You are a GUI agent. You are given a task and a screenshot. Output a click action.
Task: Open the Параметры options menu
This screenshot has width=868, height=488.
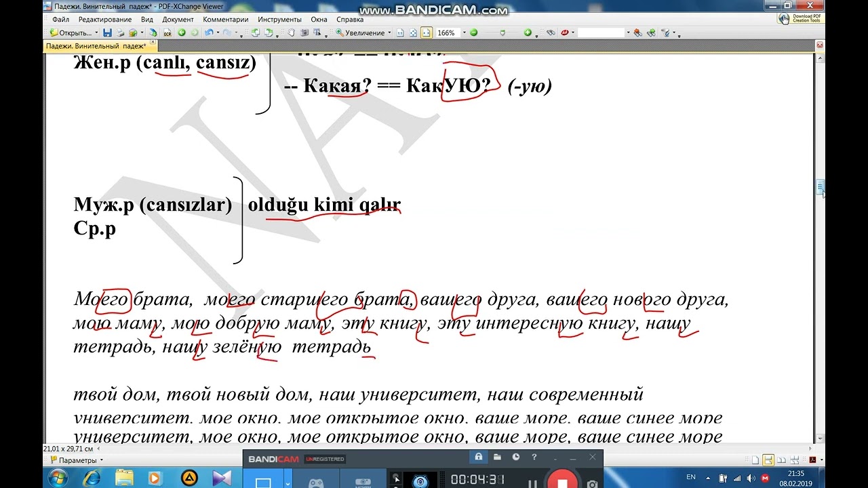click(x=77, y=460)
